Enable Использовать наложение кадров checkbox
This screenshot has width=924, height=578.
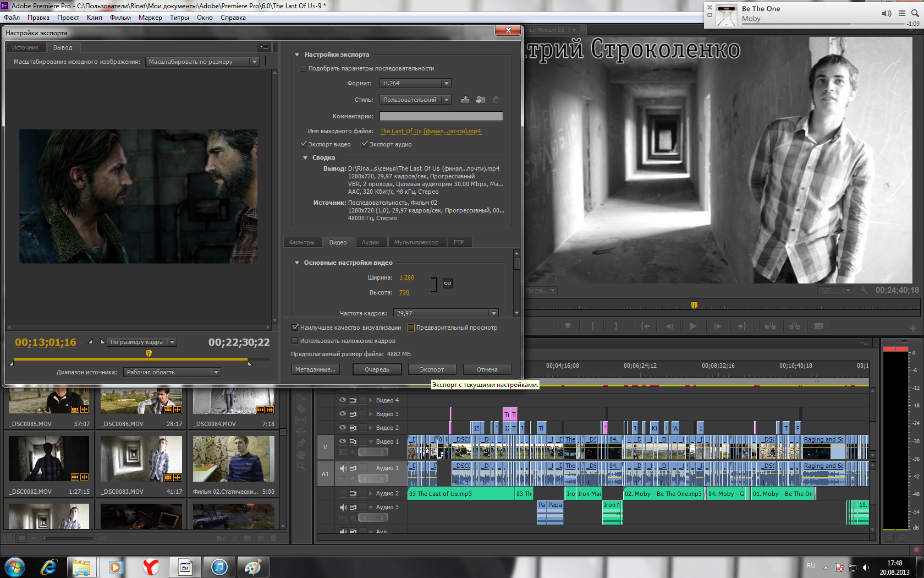click(295, 341)
